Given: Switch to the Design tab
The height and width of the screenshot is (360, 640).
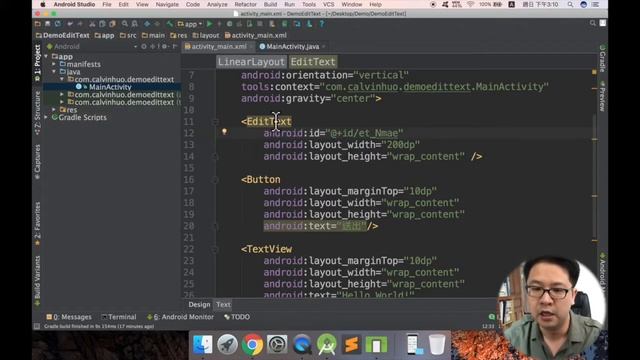Looking at the screenshot, I should pos(199,304).
